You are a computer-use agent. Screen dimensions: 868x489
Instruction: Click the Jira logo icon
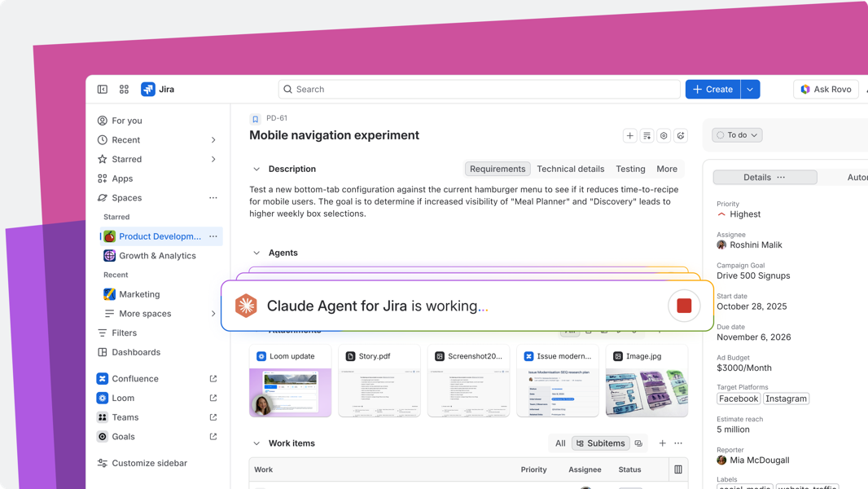coord(148,89)
